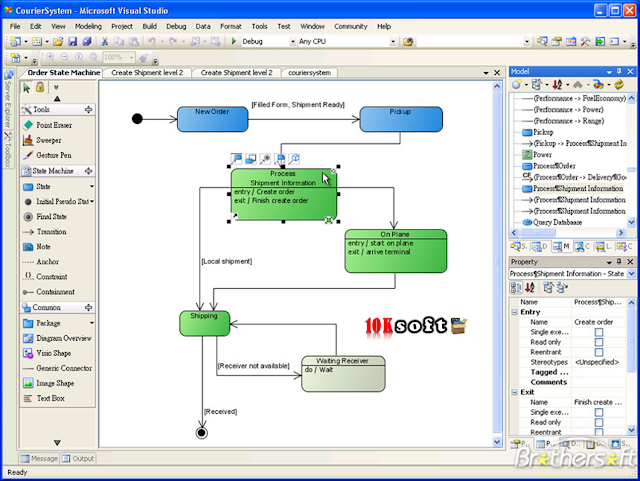Screen dimensions: 640x481
Task: Click the pointer selection arrow tool
Action: click(x=27, y=88)
